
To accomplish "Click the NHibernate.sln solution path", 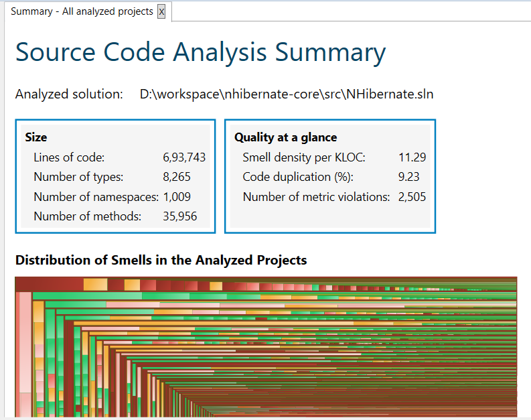I will (286, 94).
